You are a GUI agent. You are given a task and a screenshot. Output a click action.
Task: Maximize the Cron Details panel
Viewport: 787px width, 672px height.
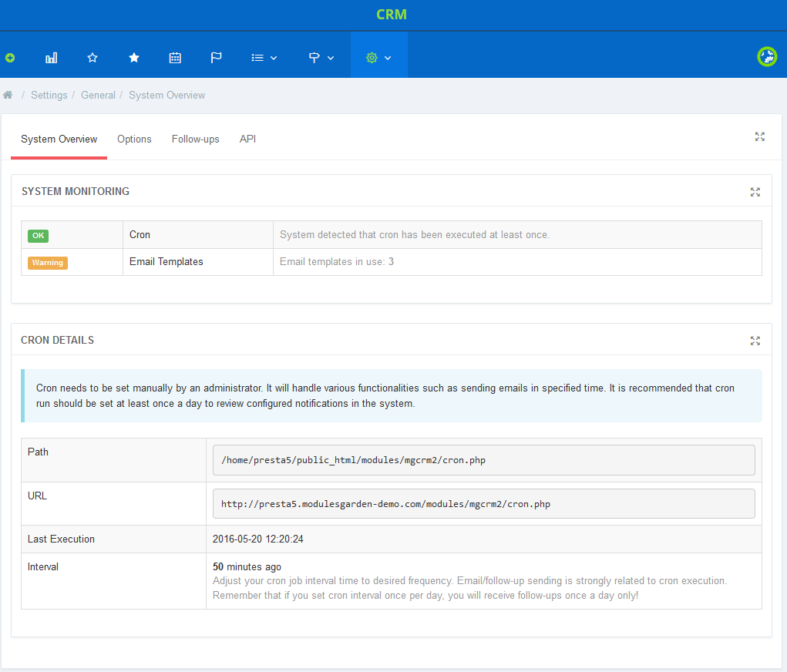click(755, 341)
